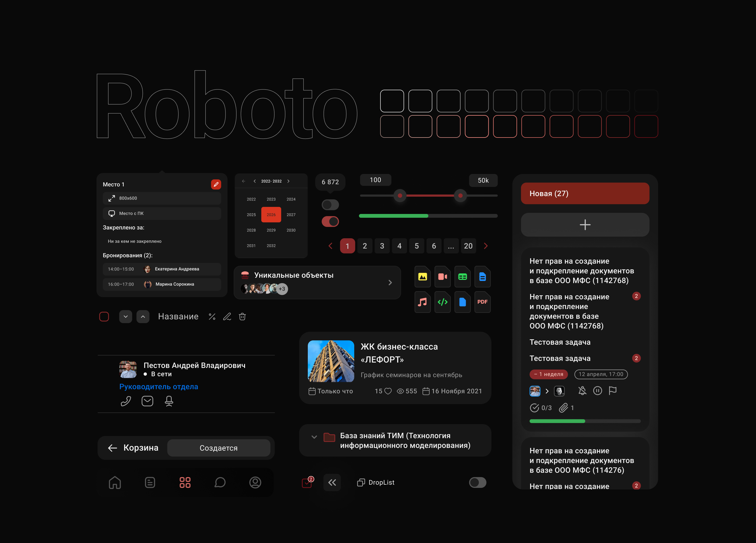Open Уникальные объекты with the right chevron

click(390, 283)
